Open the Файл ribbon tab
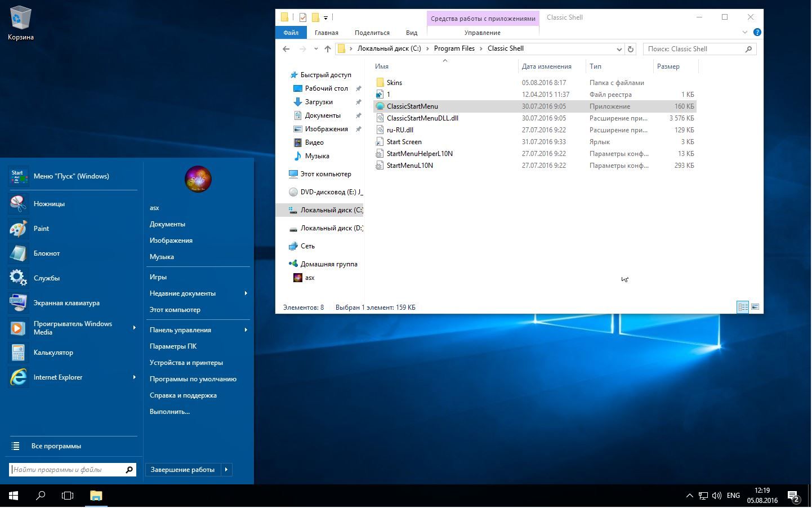This screenshot has height=508, width=812. point(291,33)
